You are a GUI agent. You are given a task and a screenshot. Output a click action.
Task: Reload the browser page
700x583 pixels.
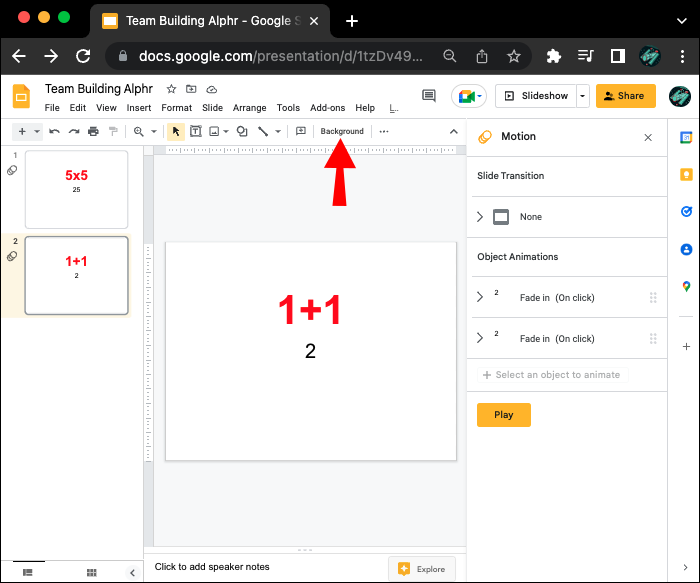[x=83, y=56]
